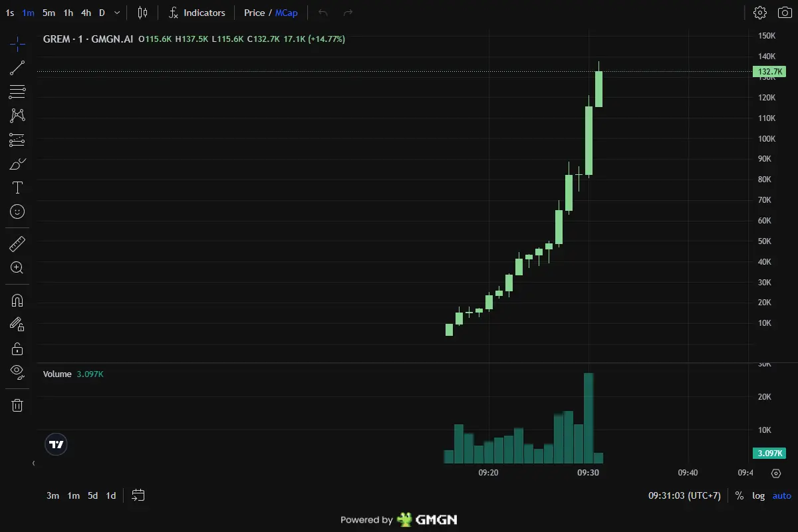Viewport: 798px width, 532px height.
Task: Open timezone menu 09:31:03 (UTC+7)
Action: click(x=684, y=495)
